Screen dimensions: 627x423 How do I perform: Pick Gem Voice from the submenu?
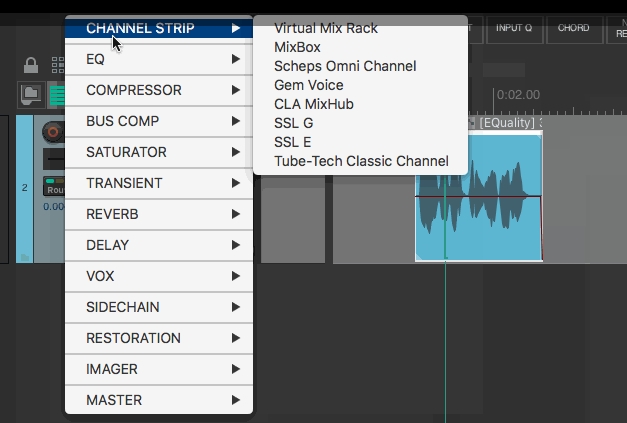pyautogui.click(x=308, y=85)
